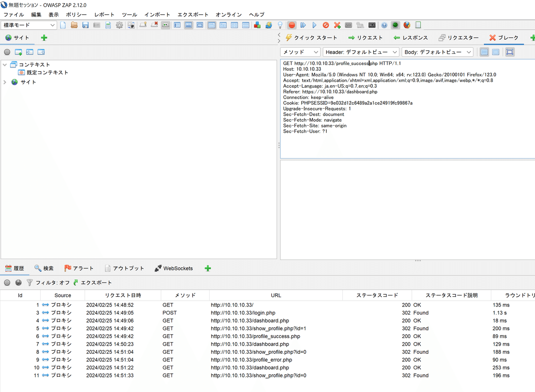Click the Continue play arrow icon
Image resolution: width=535 pixels, height=392 pixels.
point(314,25)
